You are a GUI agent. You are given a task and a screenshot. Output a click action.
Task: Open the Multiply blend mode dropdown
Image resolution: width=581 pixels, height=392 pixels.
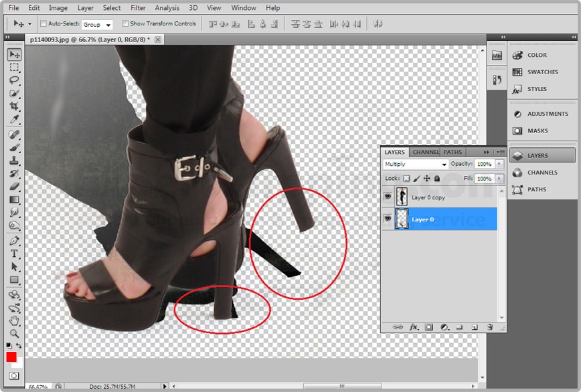[416, 165]
